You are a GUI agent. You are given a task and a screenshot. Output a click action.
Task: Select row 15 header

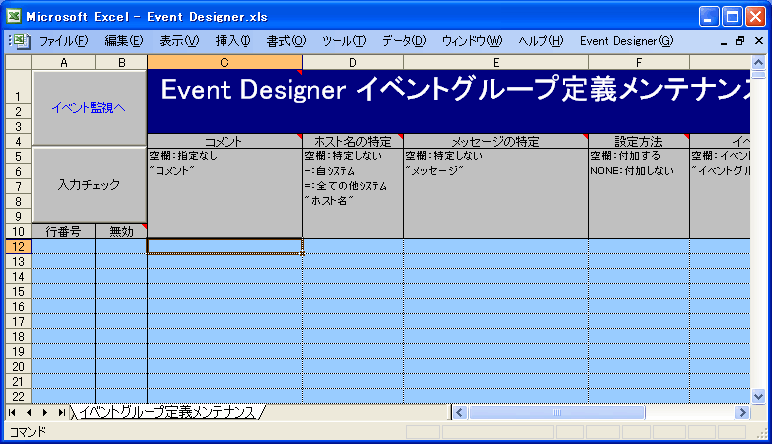[18, 291]
